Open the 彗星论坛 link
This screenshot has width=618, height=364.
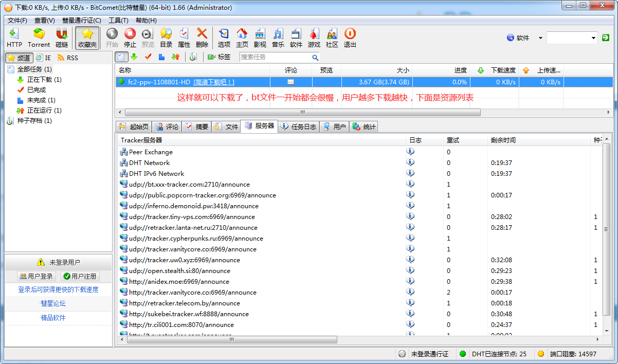point(53,303)
